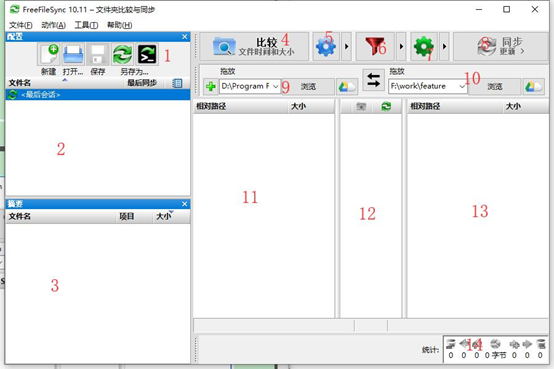Click the config list view options icon
The height and width of the screenshot is (369, 554).
177,83
